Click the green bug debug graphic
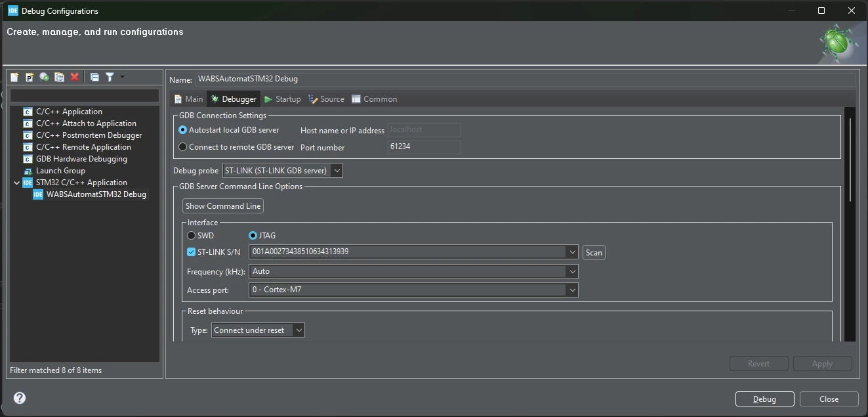Screen dimensions: 868x417 tap(838, 43)
